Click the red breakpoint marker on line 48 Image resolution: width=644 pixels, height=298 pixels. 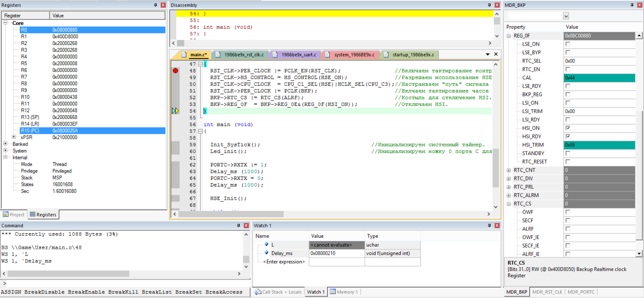175,71
